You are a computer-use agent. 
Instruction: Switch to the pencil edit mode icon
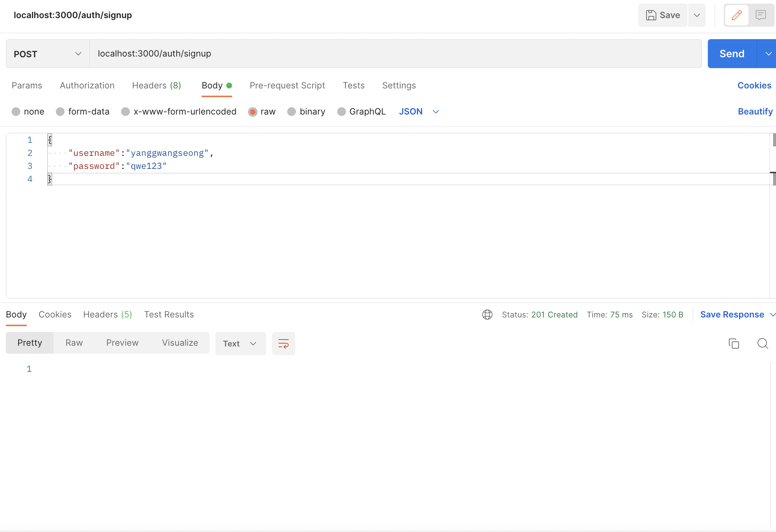tap(736, 15)
